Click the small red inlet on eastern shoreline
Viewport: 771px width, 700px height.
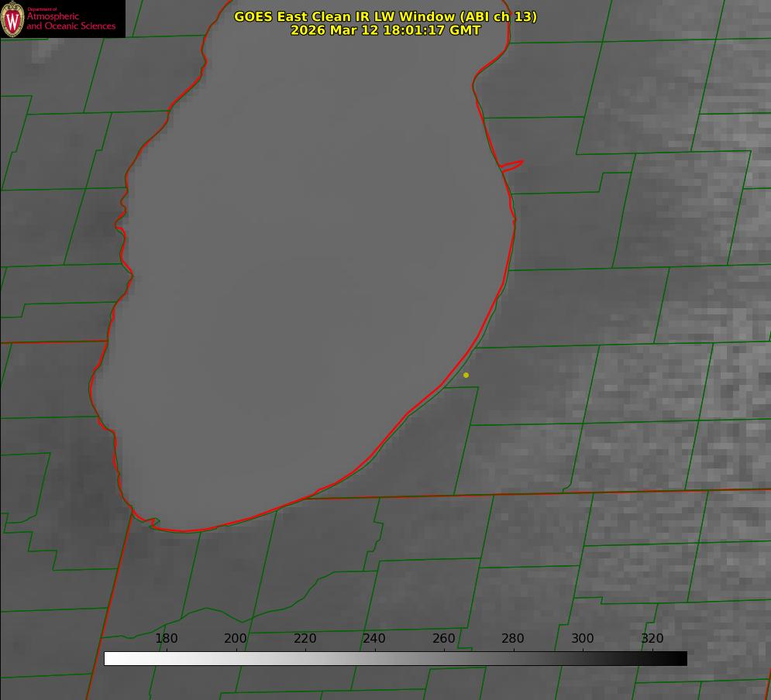513,165
